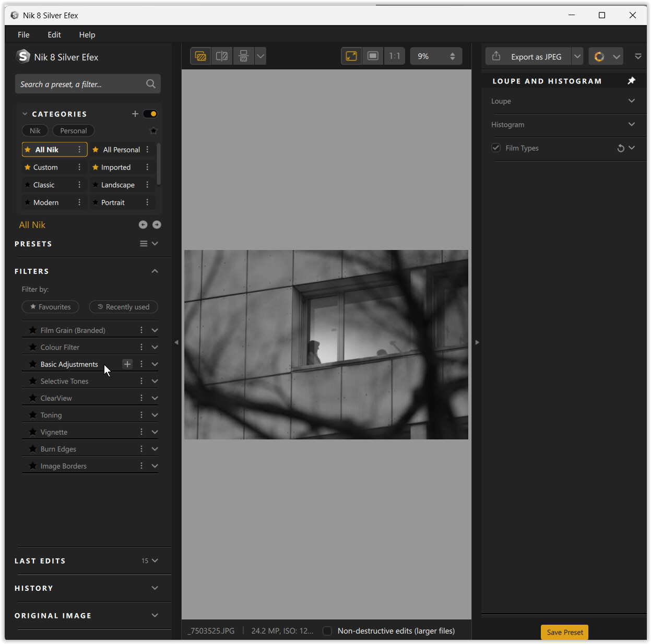651x644 pixels.
Task: Click the split preview compare icon
Action: point(222,56)
